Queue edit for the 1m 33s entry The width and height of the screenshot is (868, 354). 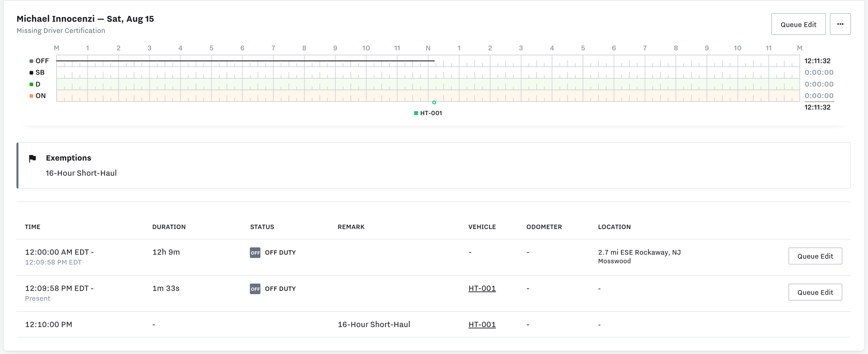tap(815, 292)
